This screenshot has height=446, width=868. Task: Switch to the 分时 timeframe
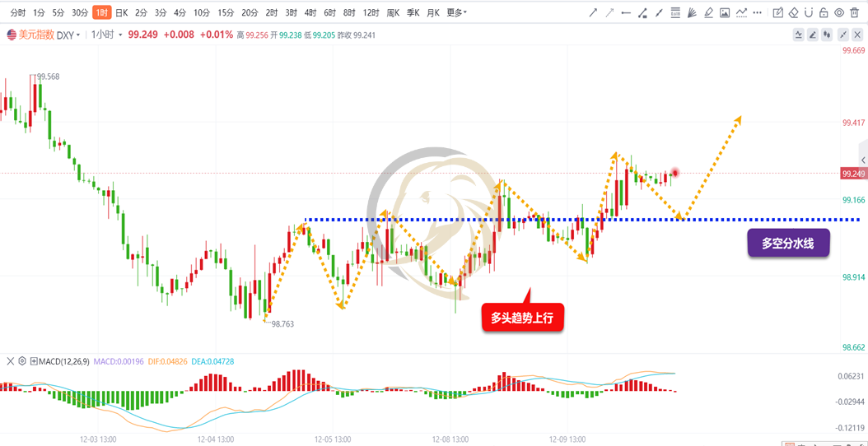coord(18,12)
